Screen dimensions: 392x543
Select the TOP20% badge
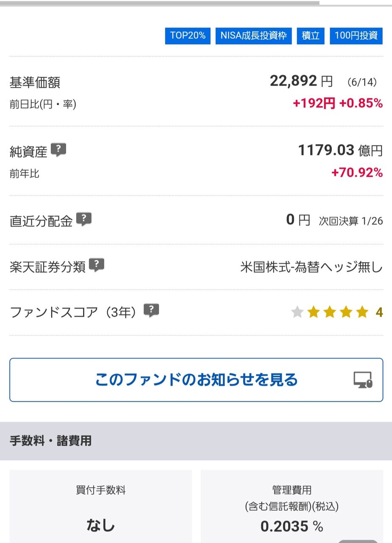[x=188, y=36]
